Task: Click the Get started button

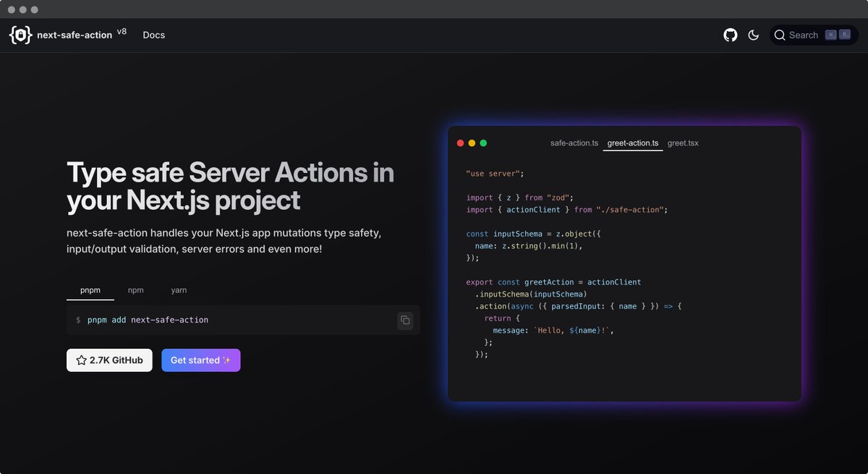Action: (200, 360)
